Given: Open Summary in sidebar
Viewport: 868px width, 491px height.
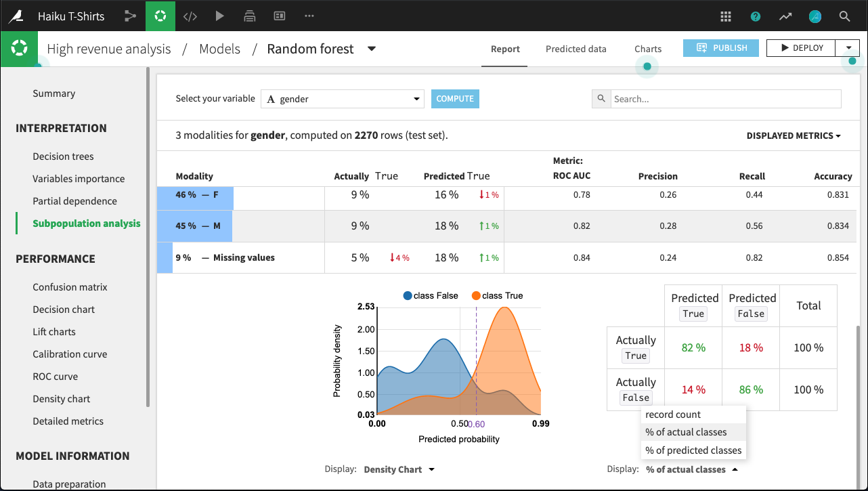Looking at the screenshot, I should pos(54,93).
